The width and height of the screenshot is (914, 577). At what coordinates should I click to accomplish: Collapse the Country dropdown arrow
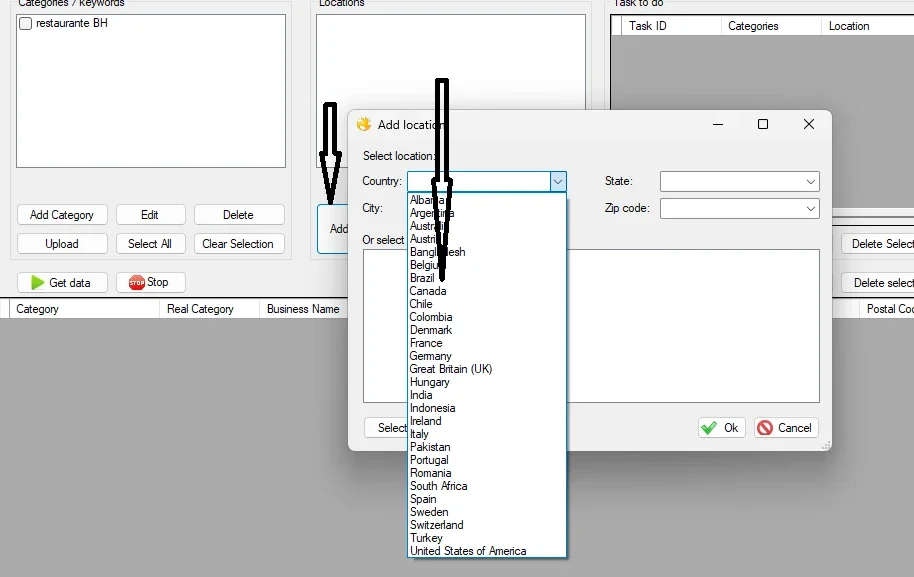point(558,181)
